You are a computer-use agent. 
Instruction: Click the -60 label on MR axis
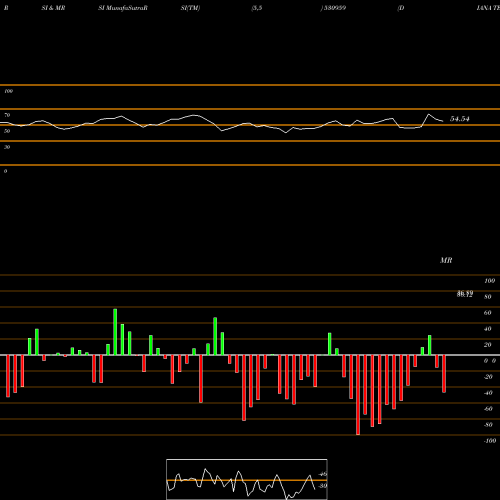coord(488,409)
